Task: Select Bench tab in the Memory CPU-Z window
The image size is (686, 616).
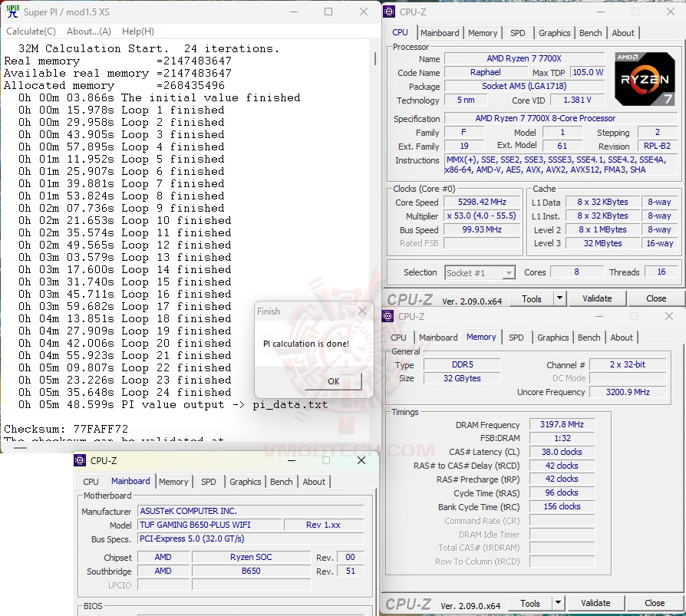Action: [589, 338]
